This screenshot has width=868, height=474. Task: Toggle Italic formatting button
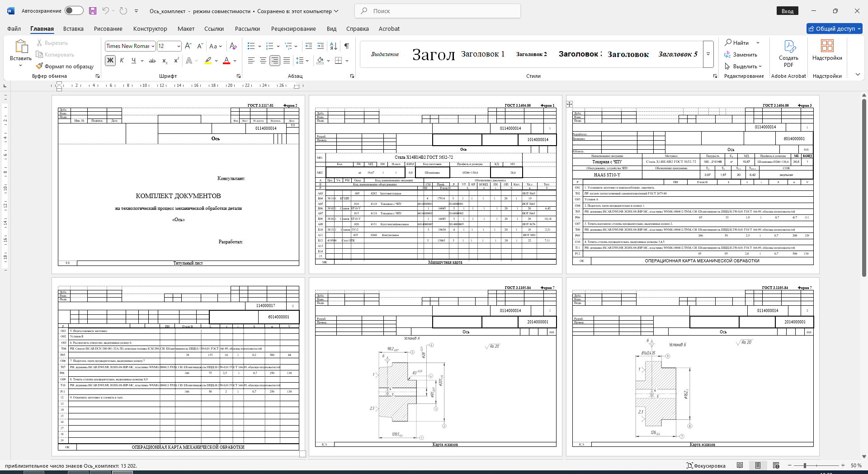coord(122,61)
